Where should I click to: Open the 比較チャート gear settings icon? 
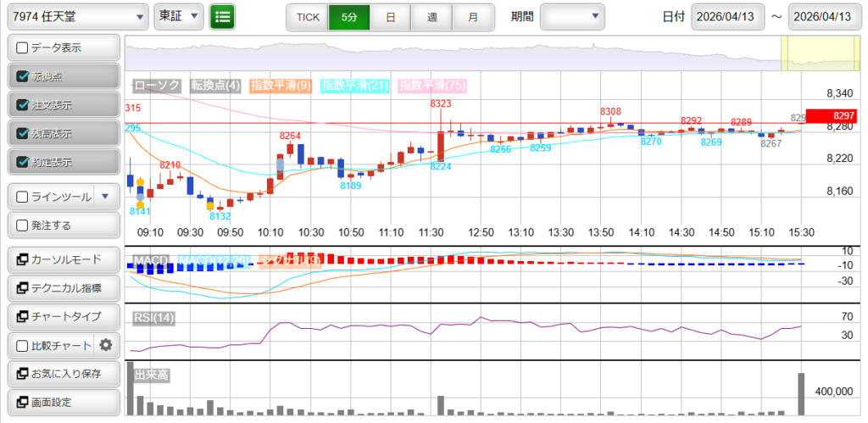click(x=106, y=344)
